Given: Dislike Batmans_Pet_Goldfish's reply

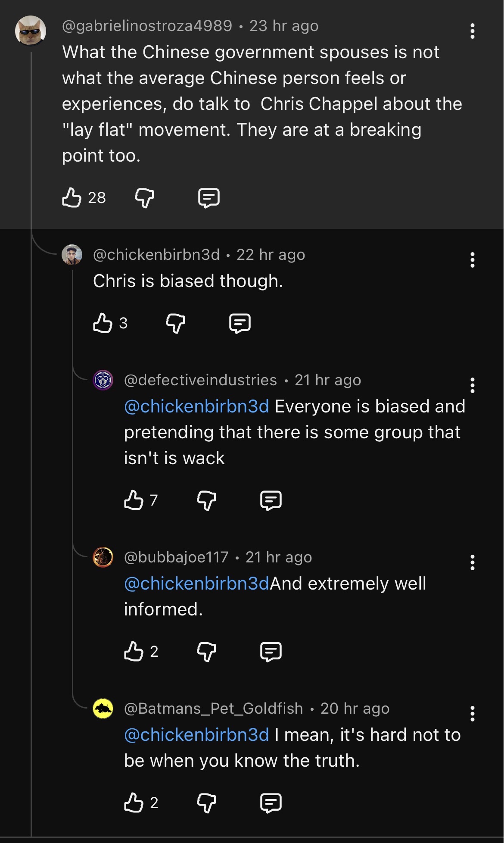Looking at the screenshot, I should tap(206, 802).
